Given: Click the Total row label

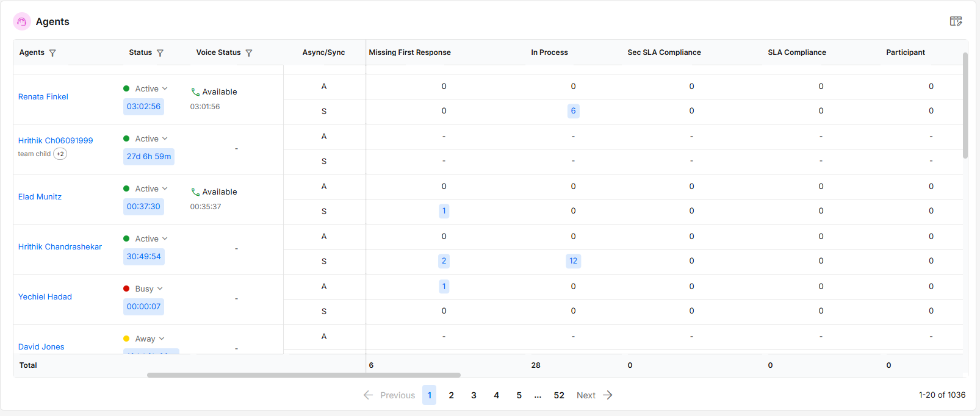Looking at the screenshot, I should click(x=28, y=365).
